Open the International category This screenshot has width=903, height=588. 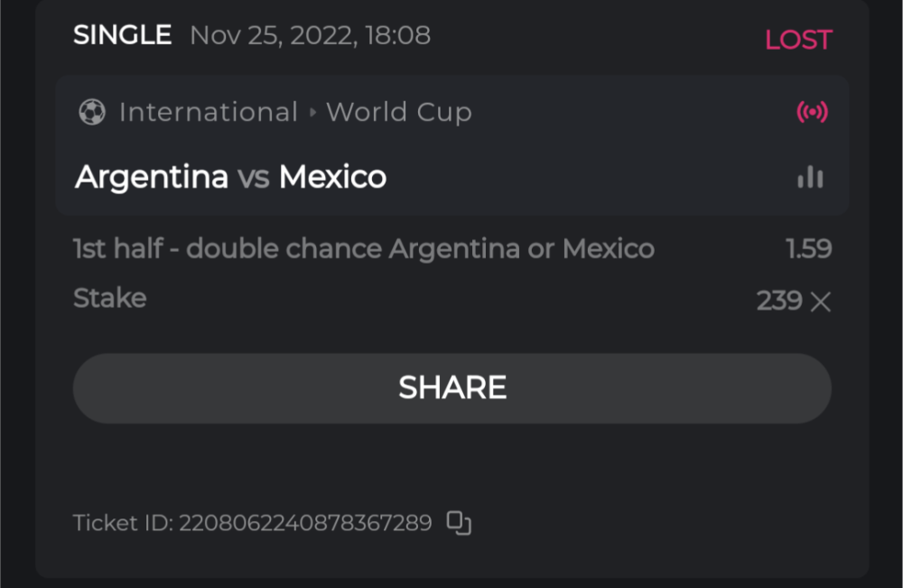(208, 111)
